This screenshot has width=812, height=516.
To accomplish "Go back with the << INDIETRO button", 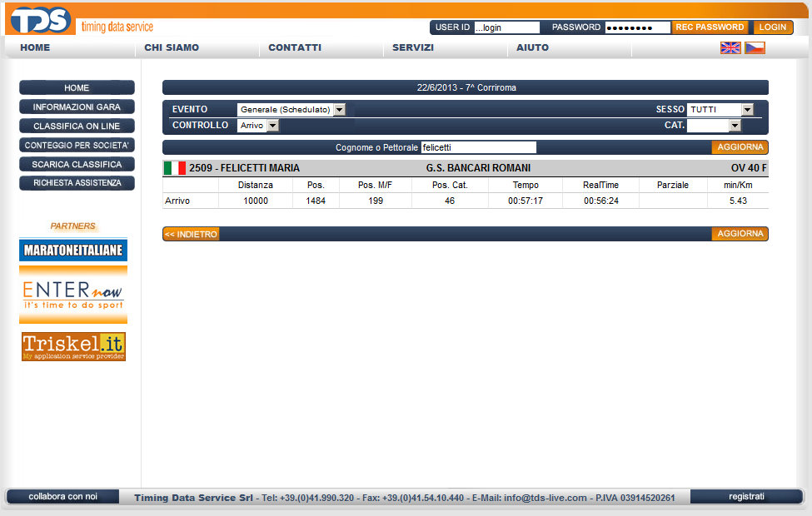I will coord(191,235).
